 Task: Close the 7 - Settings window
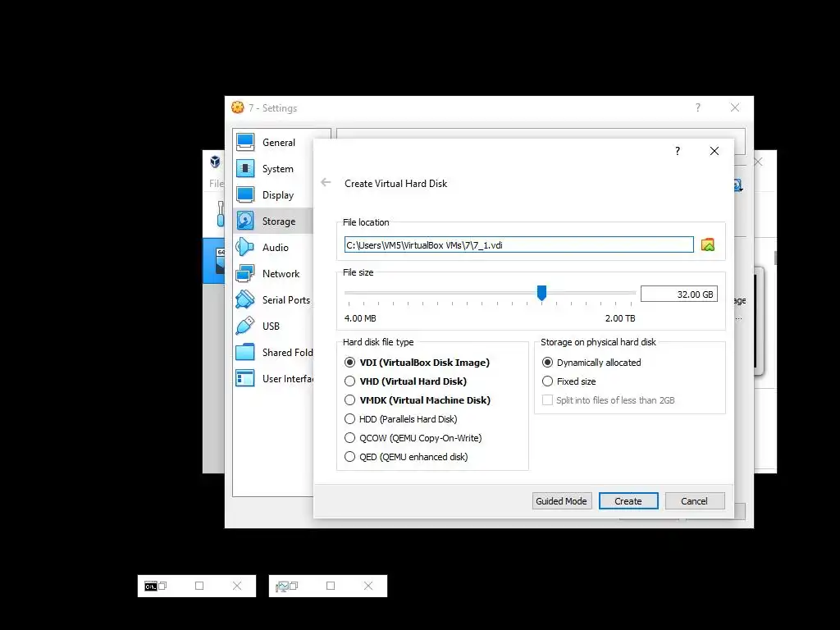pyautogui.click(x=735, y=107)
